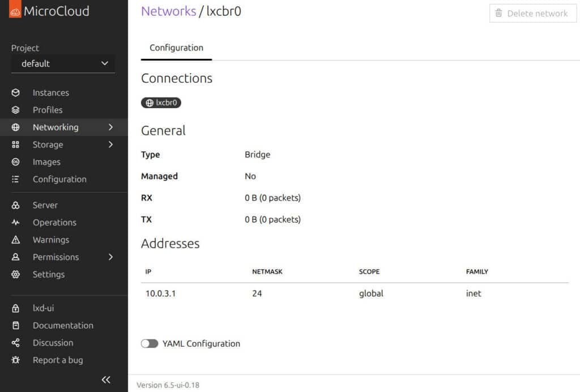Select the Instances icon in sidebar
This screenshot has width=580, height=392.
tap(16, 92)
